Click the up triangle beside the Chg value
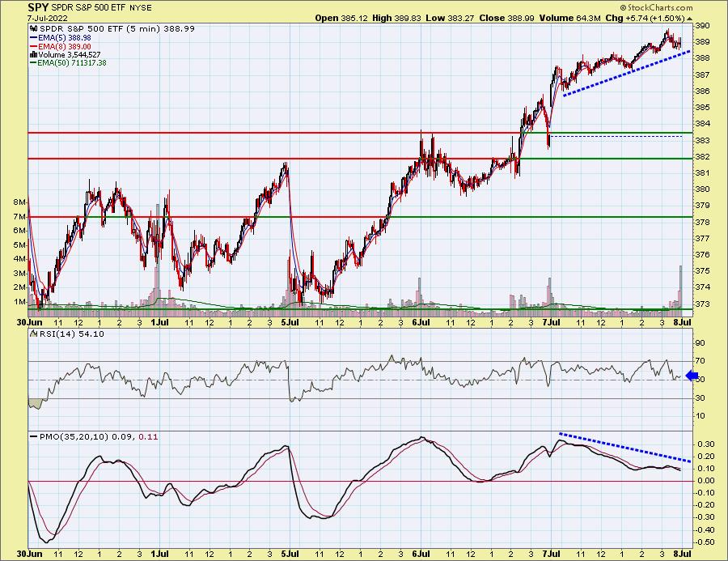 click(689, 19)
